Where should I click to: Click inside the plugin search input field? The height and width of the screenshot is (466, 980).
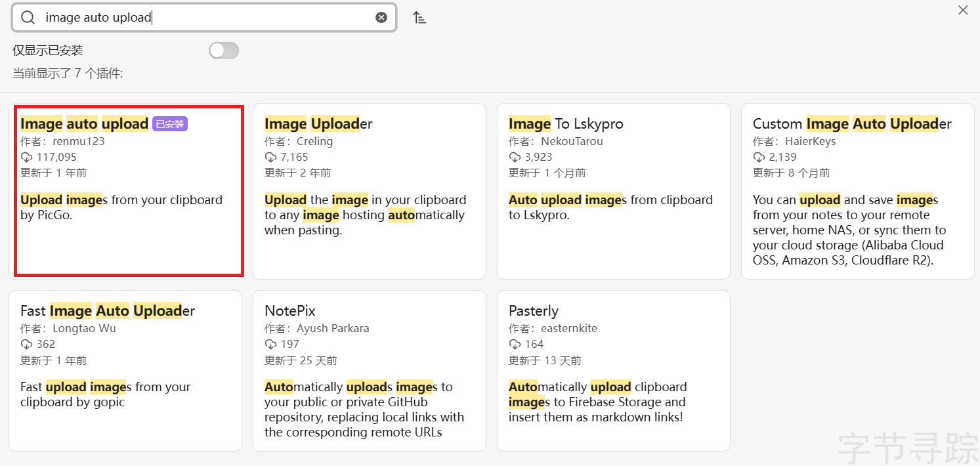204,18
